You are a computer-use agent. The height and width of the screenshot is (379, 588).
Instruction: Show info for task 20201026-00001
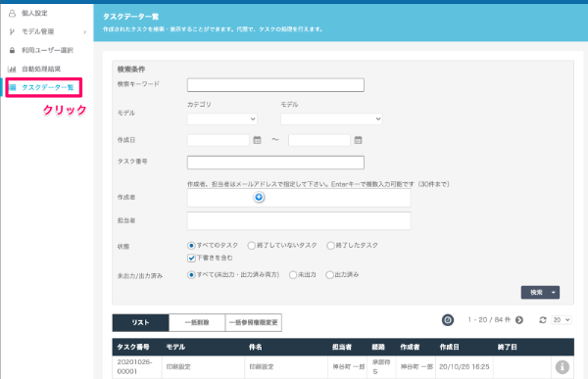point(562,366)
